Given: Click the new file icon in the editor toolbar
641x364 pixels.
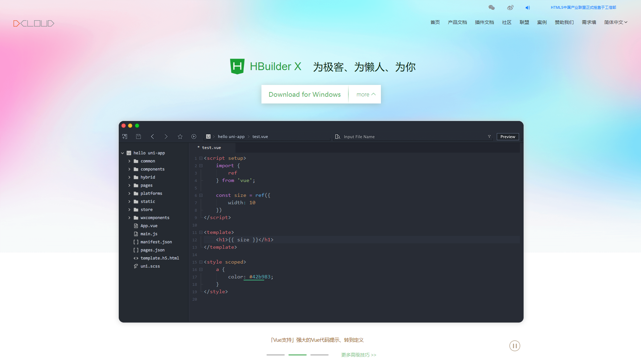Looking at the screenshot, I should coord(124,136).
